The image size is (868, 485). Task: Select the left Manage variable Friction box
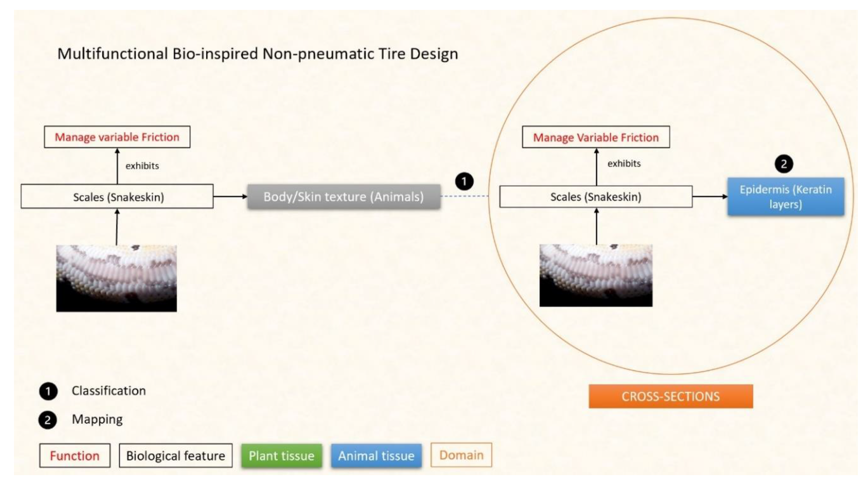coord(117,137)
